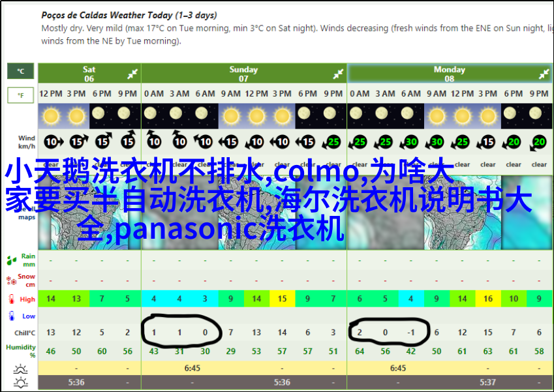
Task: Click the sunrise icon in the left column
Action: pos(20,369)
